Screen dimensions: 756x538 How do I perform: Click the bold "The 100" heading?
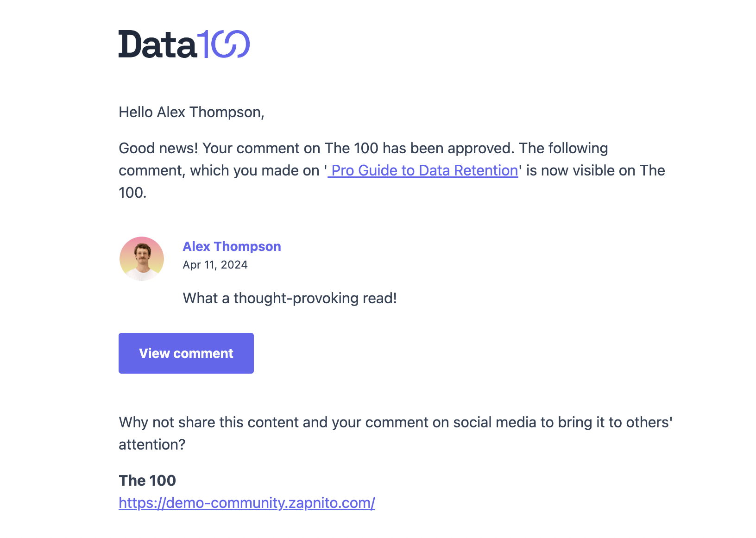147,481
